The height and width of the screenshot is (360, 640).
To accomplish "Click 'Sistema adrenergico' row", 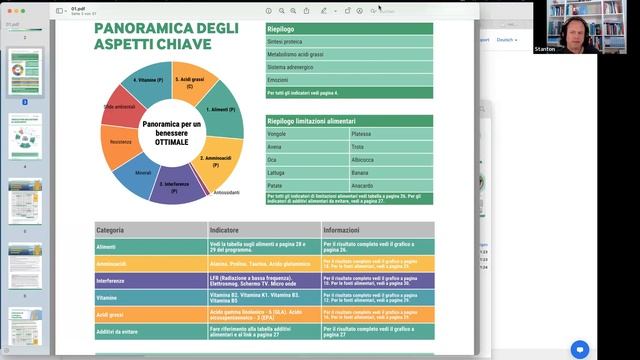I will point(349,67).
